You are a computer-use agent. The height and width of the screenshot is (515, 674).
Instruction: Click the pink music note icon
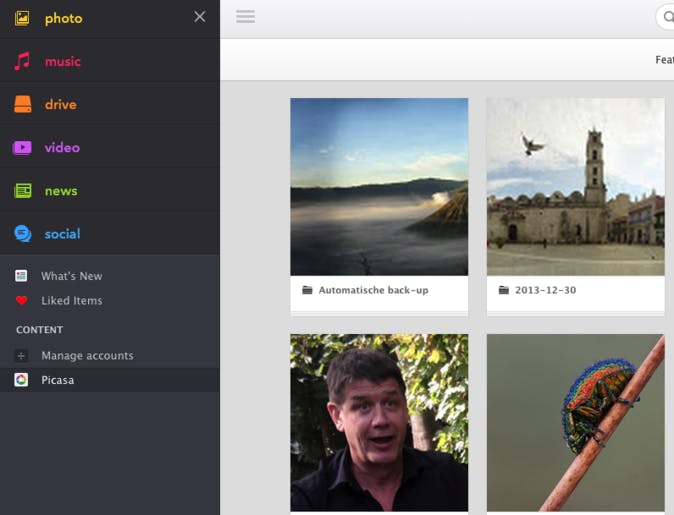(x=22, y=61)
